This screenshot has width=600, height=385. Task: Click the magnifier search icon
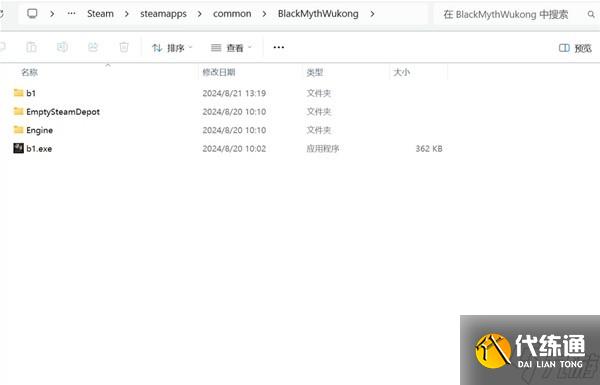591,15
